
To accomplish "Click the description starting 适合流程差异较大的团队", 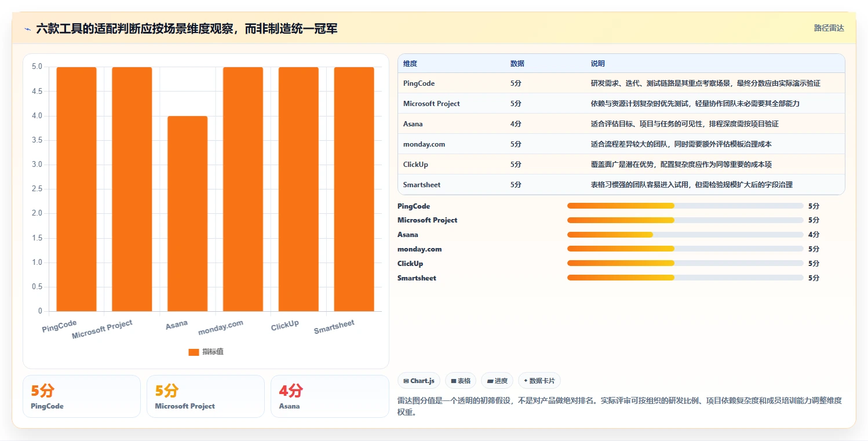I will (x=681, y=144).
